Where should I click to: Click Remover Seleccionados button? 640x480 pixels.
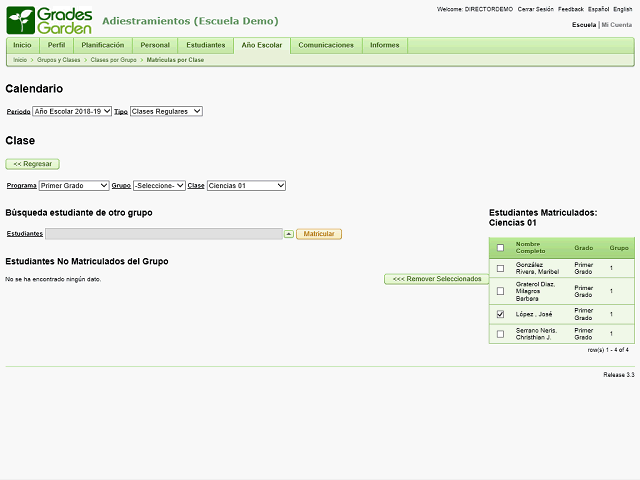[x=436, y=279]
